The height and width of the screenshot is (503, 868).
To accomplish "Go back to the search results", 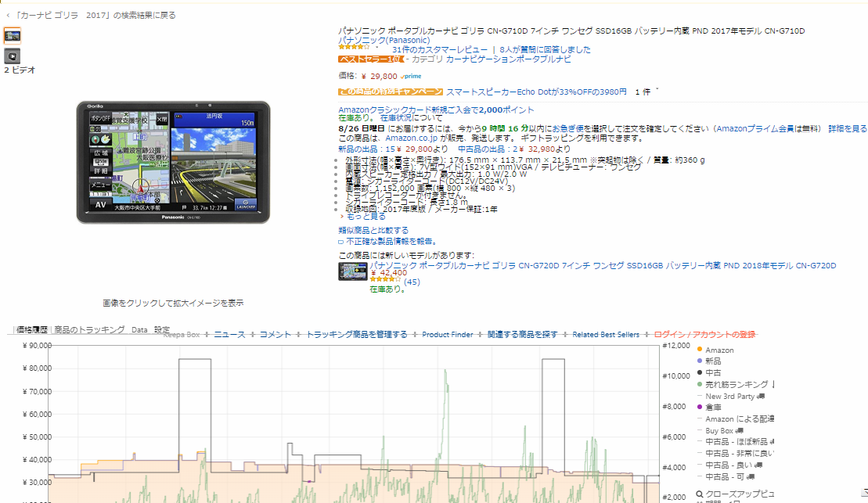I will (91, 15).
